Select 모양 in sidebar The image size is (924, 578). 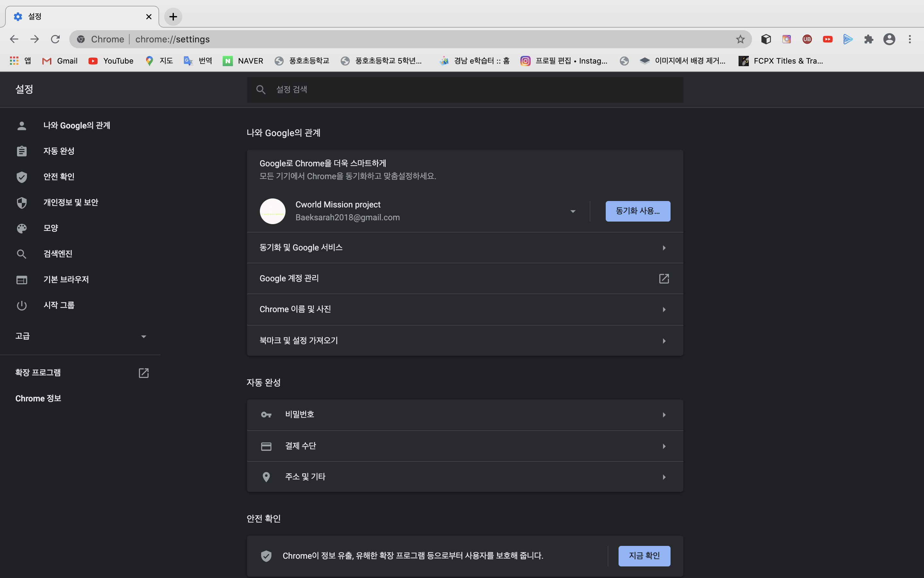51,228
